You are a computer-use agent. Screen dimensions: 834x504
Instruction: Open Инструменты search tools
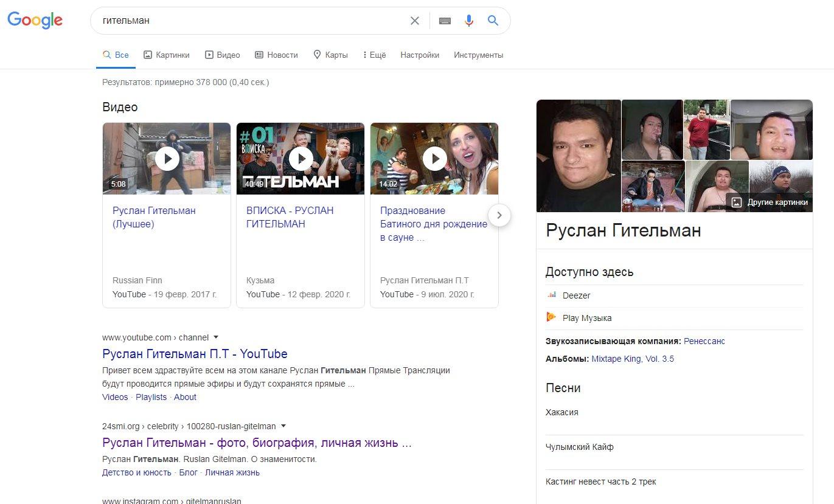pyautogui.click(x=479, y=55)
